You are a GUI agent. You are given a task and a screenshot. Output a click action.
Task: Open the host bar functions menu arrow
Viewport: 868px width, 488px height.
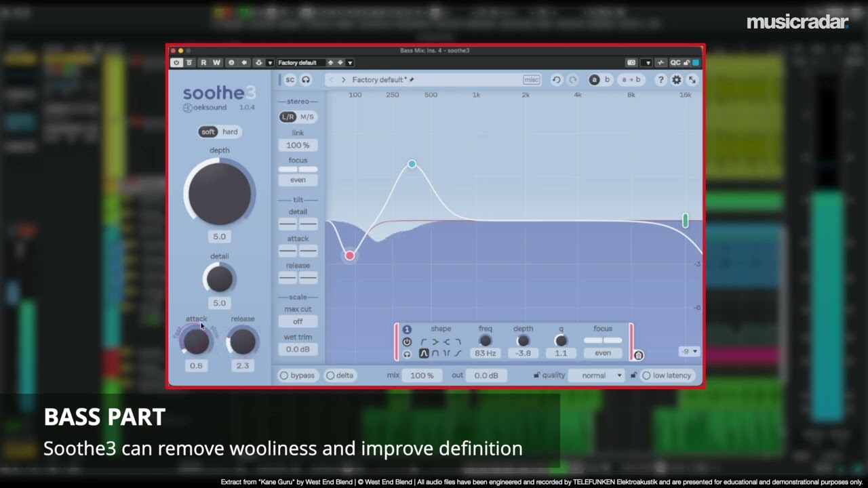coord(270,62)
